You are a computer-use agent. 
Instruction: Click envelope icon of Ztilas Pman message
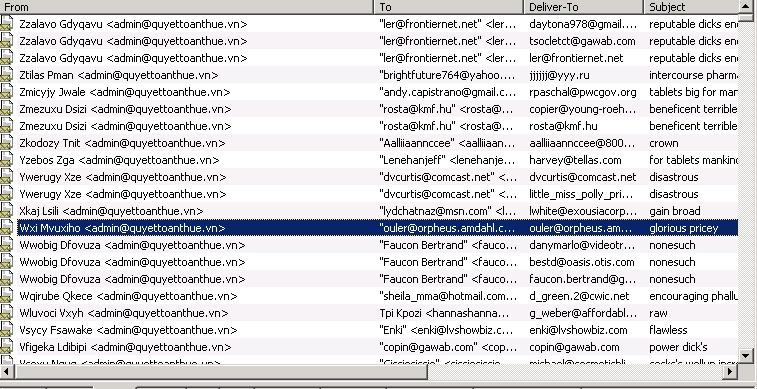(x=6, y=75)
